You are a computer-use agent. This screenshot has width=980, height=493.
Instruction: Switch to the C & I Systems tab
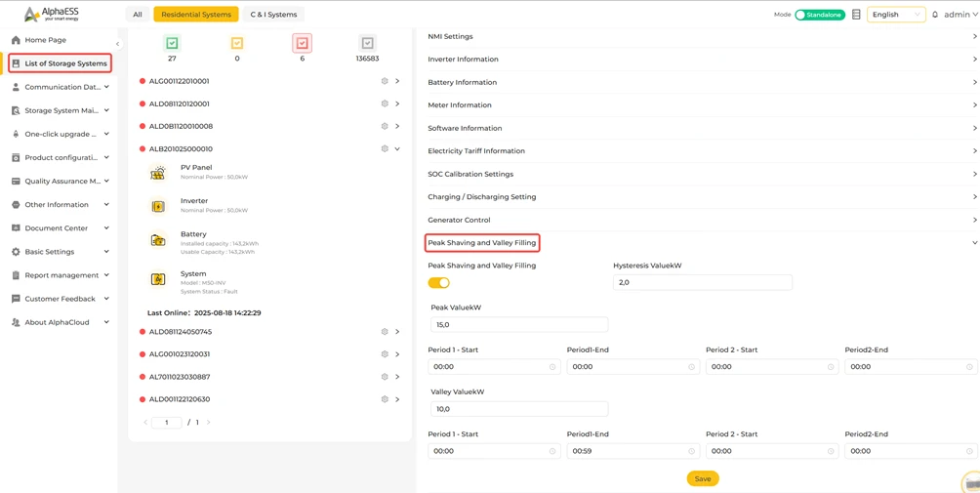[273, 15]
